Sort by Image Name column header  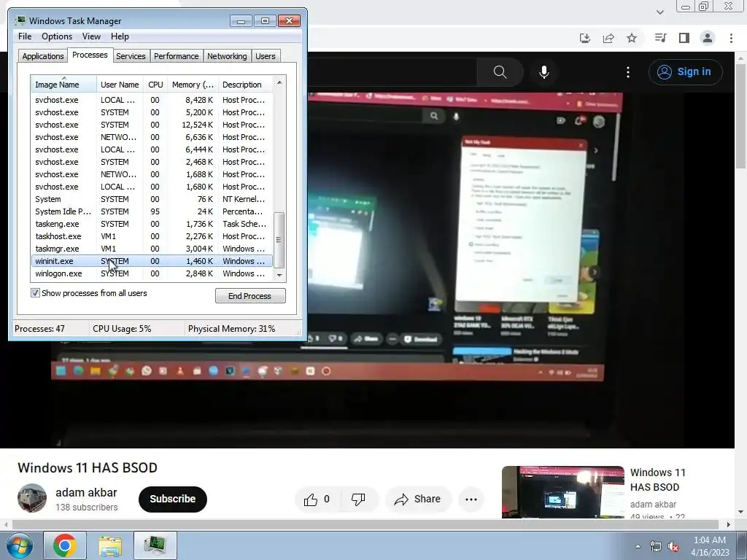[x=64, y=85]
